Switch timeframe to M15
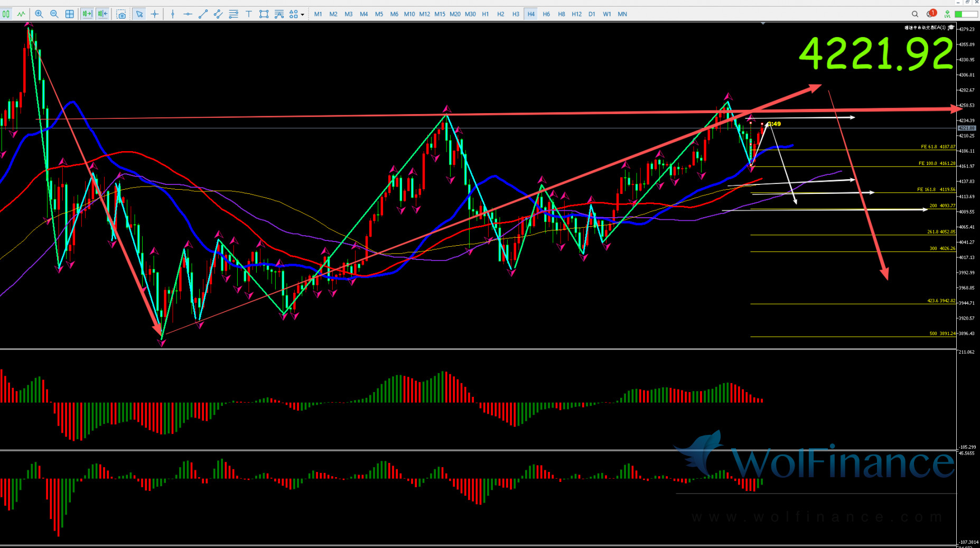Viewport: 980px width, 548px height. tap(440, 14)
